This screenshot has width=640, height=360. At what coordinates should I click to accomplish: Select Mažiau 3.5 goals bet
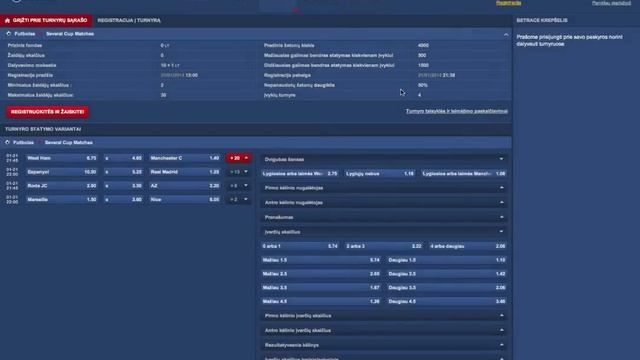321,288
